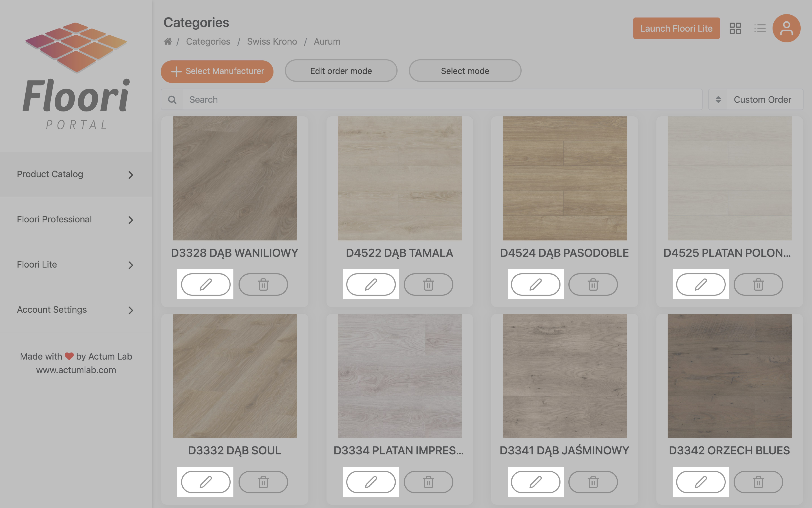Launch Floori Lite
Viewport: 812px width, 508px height.
pyautogui.click(x=676, y=28)
